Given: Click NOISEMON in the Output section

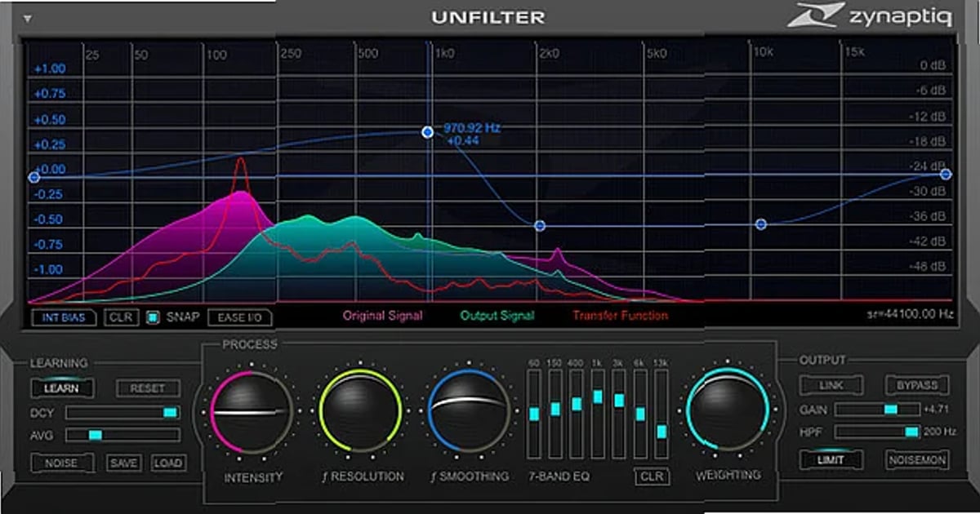Looking at the screenshot, I should (x=916, y=459).
